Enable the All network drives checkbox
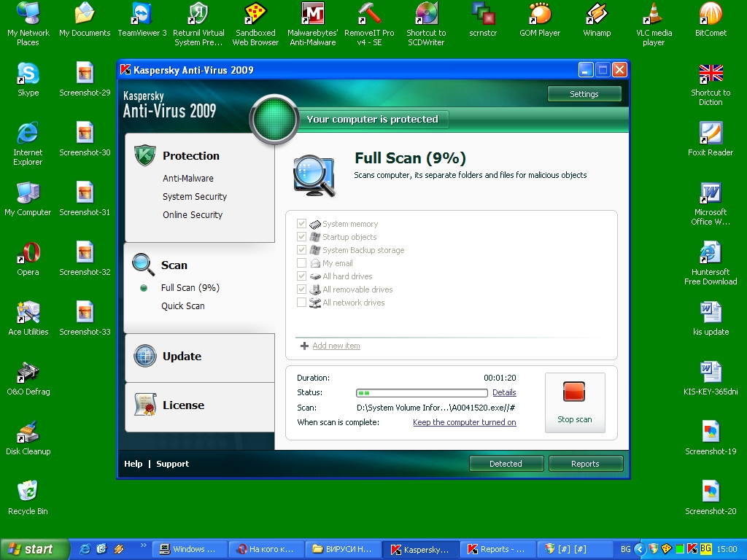Viewport: 747px width, 560px height. click(301, 302)
